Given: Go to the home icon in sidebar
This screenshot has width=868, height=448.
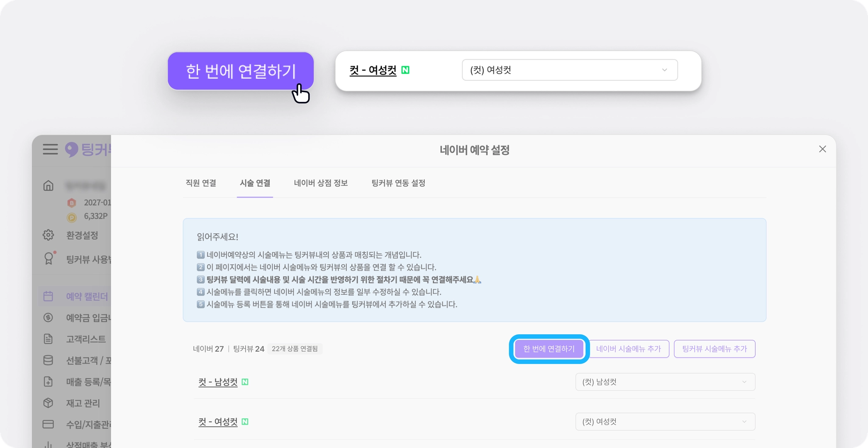Looking at the screenshot, I should [x=48, y=185].
